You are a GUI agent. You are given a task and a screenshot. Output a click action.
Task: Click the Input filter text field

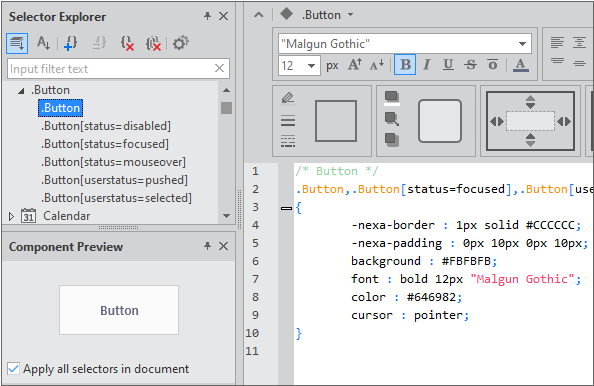click(x=111, y=69)
